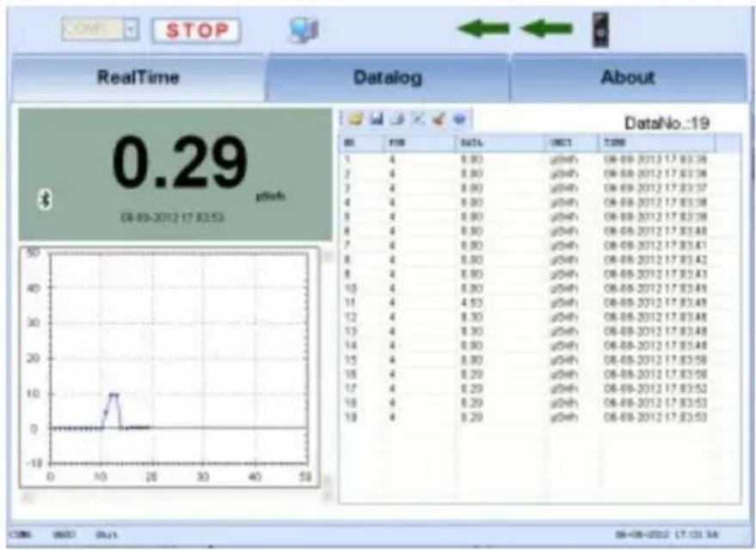Switch to the Datalog tab
This screenshot has height=550, width=756.
[388, 77]
